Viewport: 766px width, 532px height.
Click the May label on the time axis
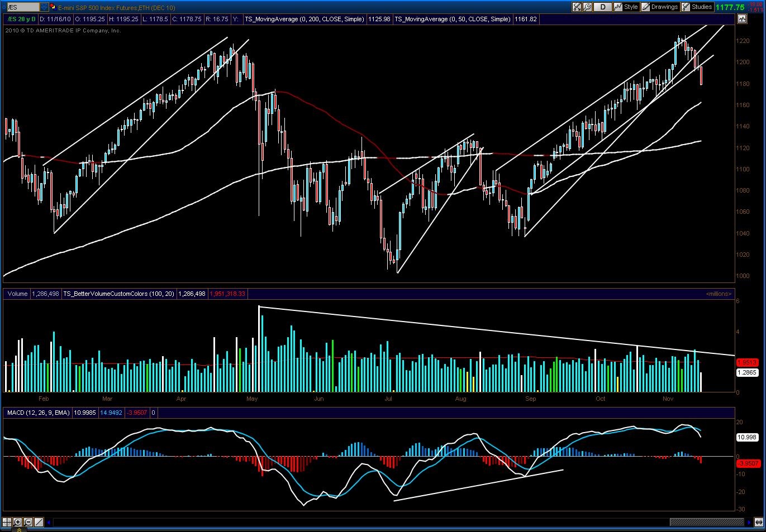click(251, 399)
